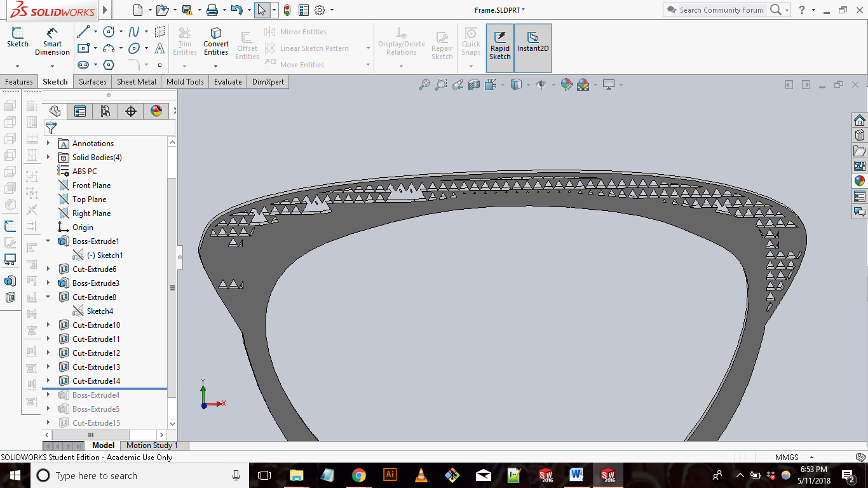
Task: Click the Convert Entities tool
Action: click(216, 41)
